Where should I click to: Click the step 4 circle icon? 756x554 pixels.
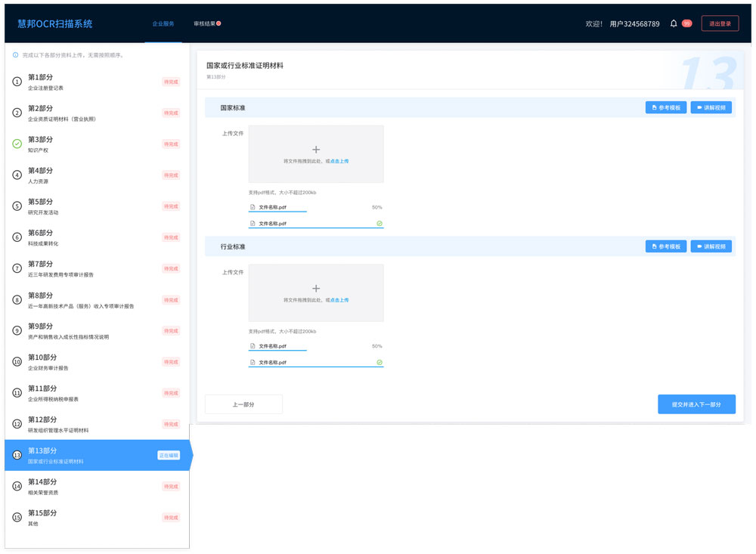17,175
